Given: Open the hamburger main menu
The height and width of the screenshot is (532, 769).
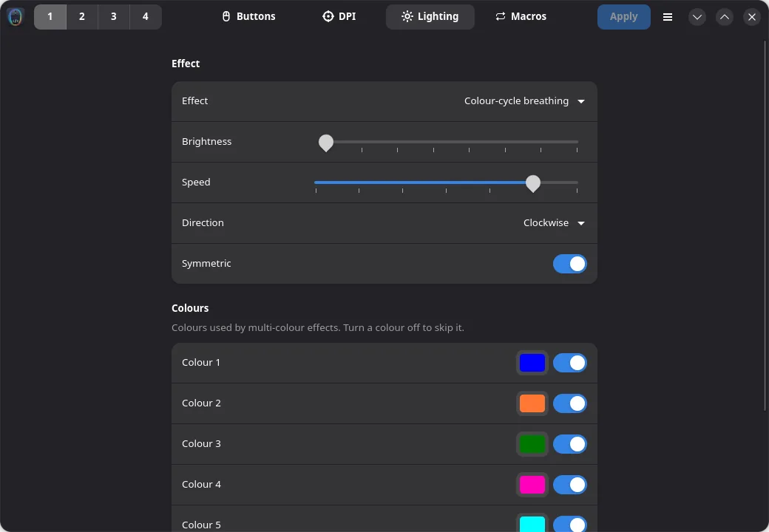Looking at the screenshot, I should pyautogui.click(x=668, y=17).
